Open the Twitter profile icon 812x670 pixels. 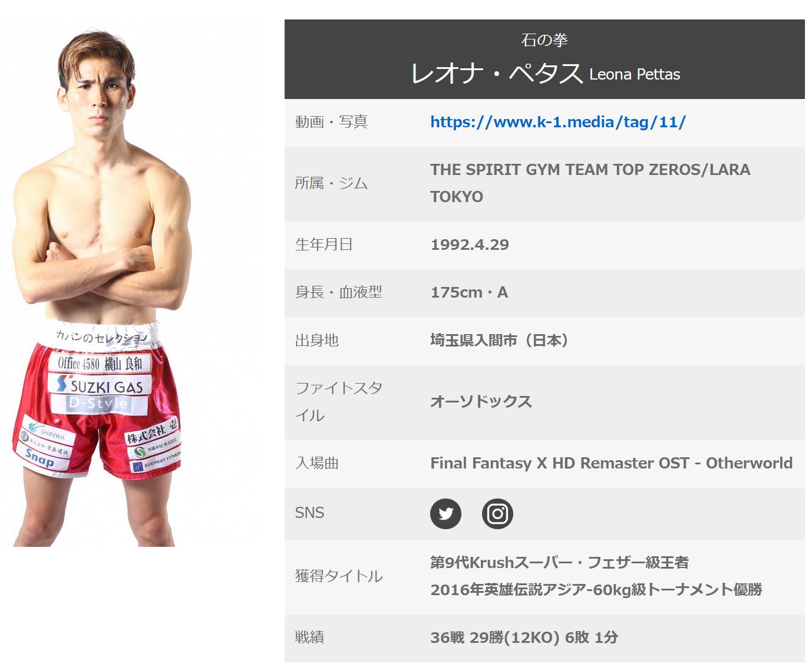point(445,514)
